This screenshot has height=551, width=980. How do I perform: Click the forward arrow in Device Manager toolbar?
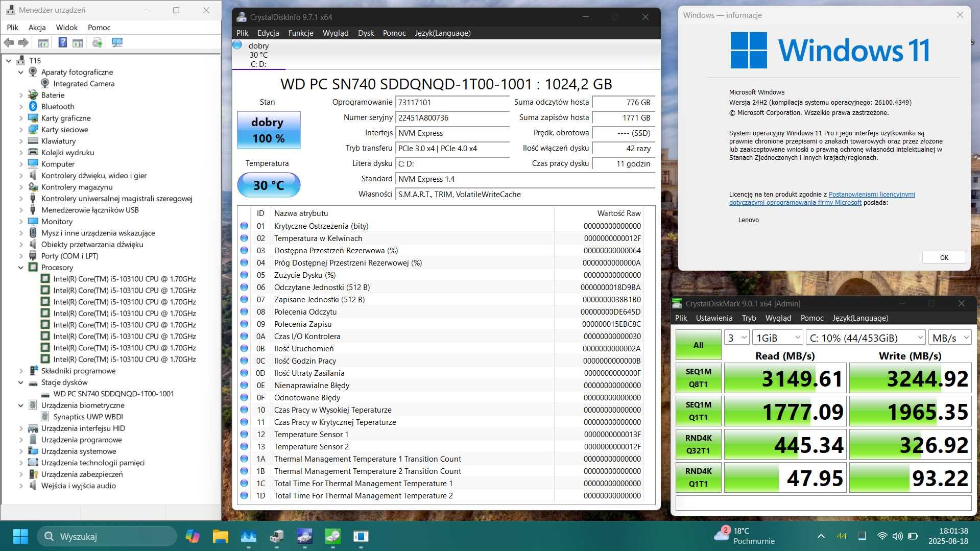coord(23,42)
